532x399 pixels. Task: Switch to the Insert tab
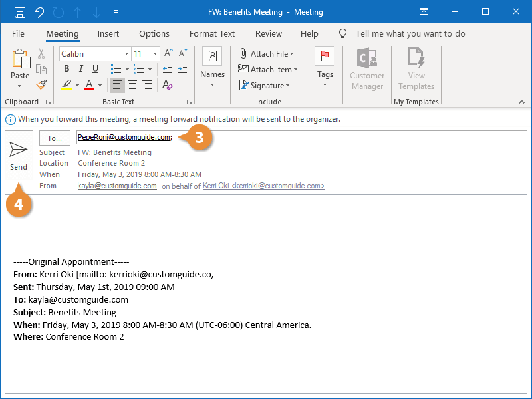point(108,33)
